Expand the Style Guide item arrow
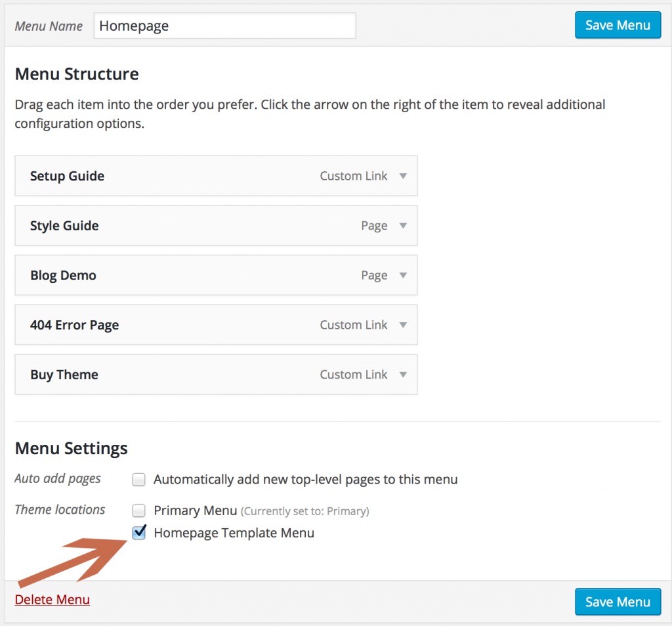This screenshot has height=626, width=672. (x=403, y=226)
